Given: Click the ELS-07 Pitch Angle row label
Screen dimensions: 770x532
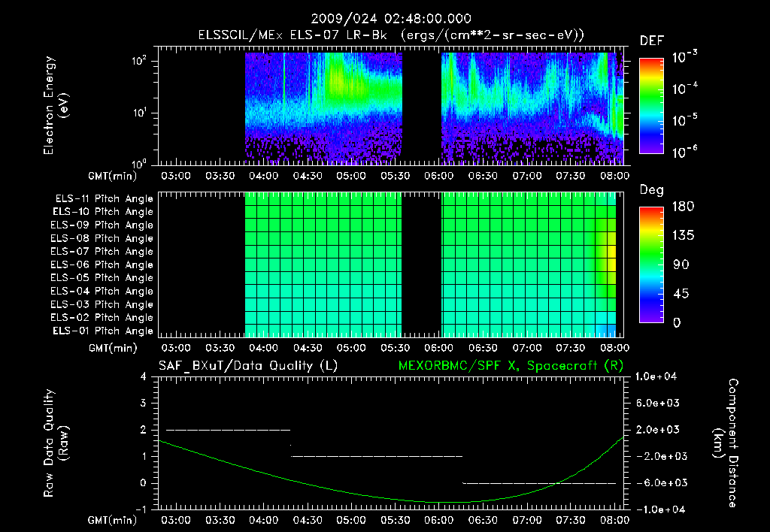Looking at the screenshot, I should pyautogui.click(x=102, y=251).
